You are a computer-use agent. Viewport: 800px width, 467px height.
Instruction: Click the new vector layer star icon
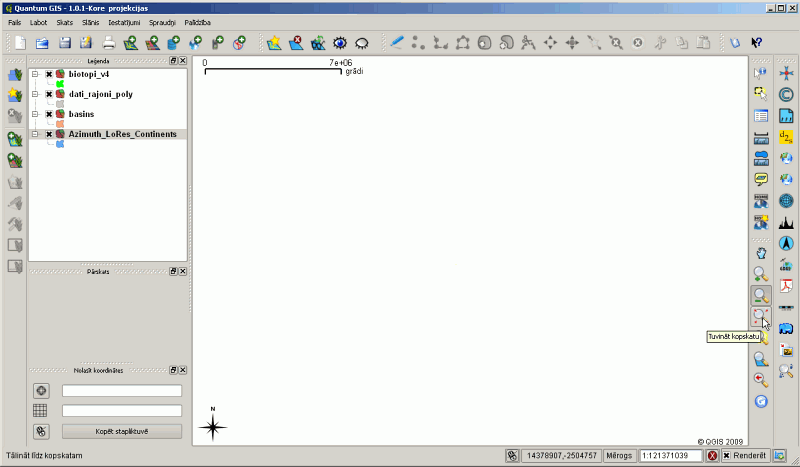274,43
